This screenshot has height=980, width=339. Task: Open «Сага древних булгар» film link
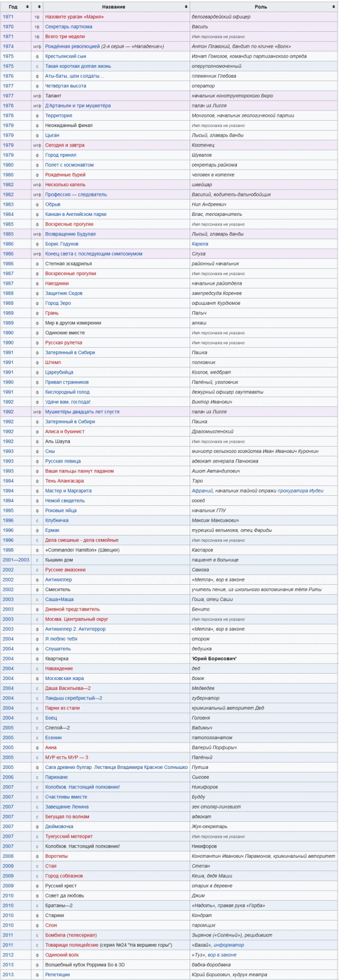point(117,767)
